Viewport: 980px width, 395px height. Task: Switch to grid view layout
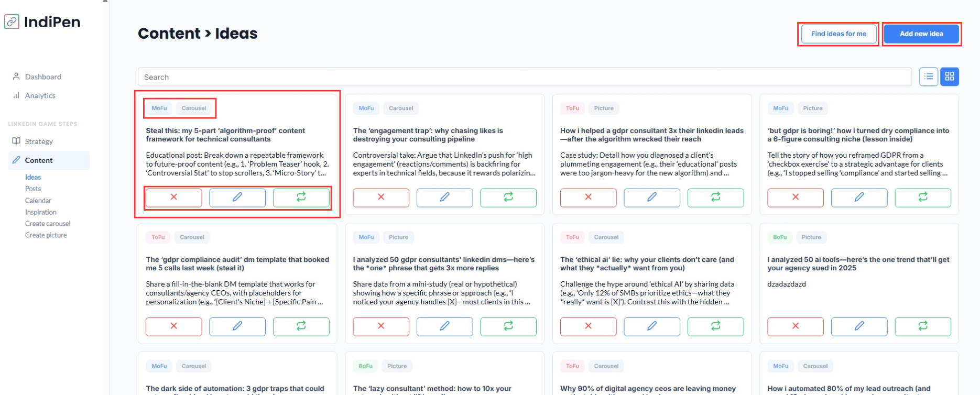click(x=949, y=77)
